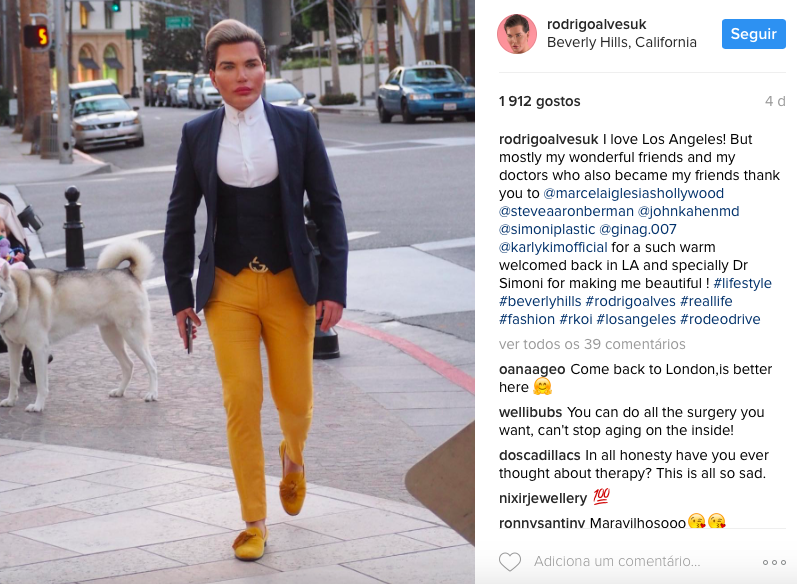
Task: Open commenter wellibubs' profile
Action: [x=530, y=412]
